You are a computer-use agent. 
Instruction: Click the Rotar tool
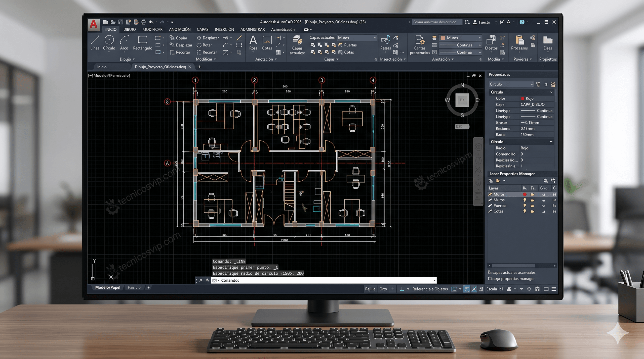tap(204, 45)
